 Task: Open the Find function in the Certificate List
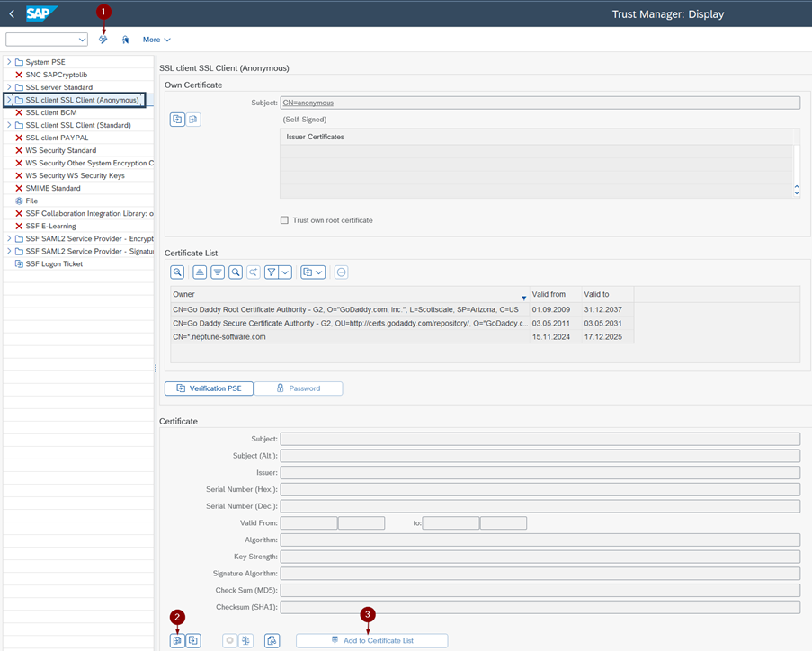(236, 272)
